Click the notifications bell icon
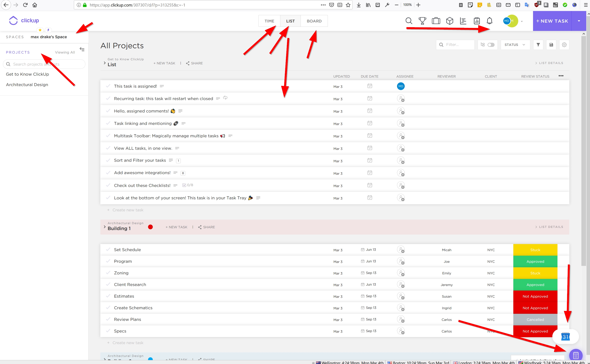The height and width of the screenshot is (364, 590). tap(489, 21)
